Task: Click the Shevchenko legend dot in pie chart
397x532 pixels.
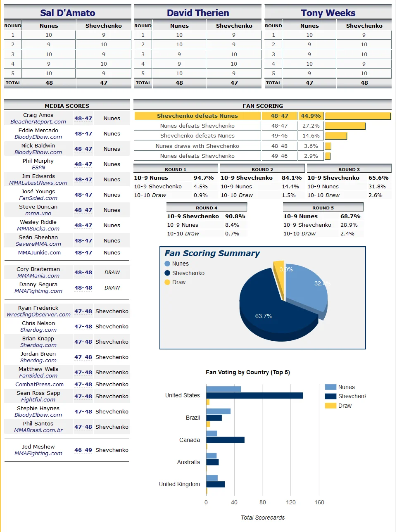Action: pyautogui.click(x=167, y=273)
